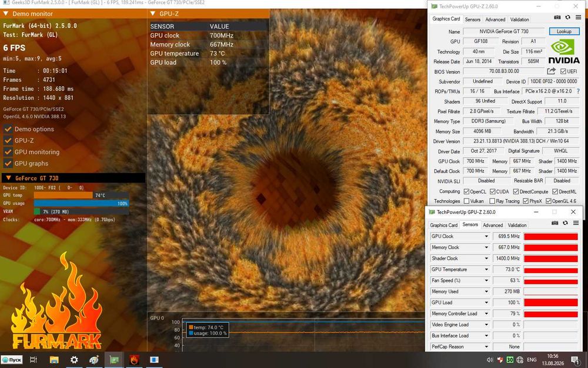Click the refresh icon in GPU-Z Graphics Card window
Viewport: 588px width, 368px height.
(x=568, y=18)
